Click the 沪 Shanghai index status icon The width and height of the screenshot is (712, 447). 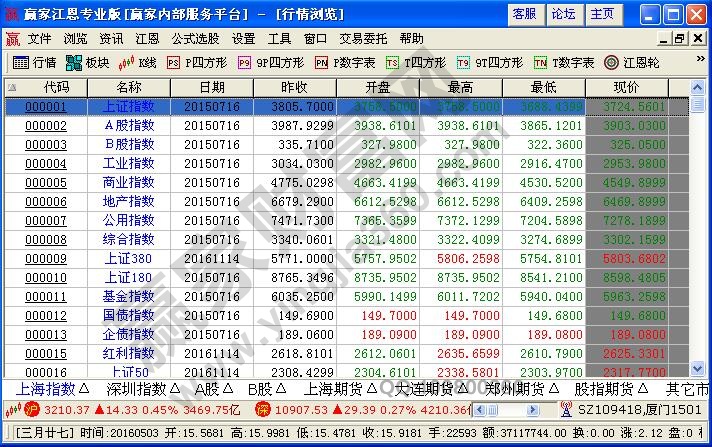[x=32, y=409]
